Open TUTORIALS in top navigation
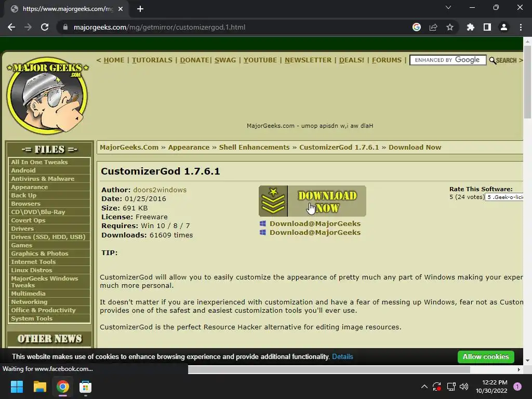The height and width of the screenshot is (399, 532). tap(152, 60)
